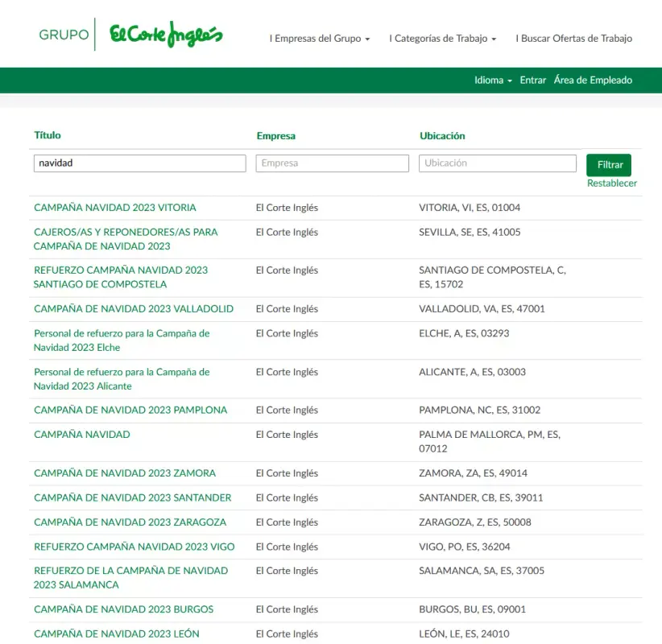Screen dimensions: 662x644
Task: Open Campaña de Navidad 2023 León
Action: tap(117, 634)
